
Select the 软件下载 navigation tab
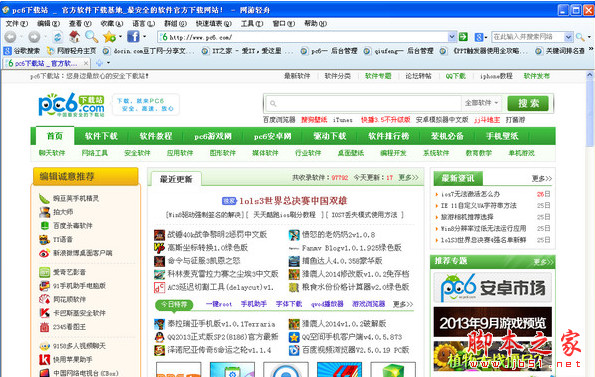[x=101, y=136]
